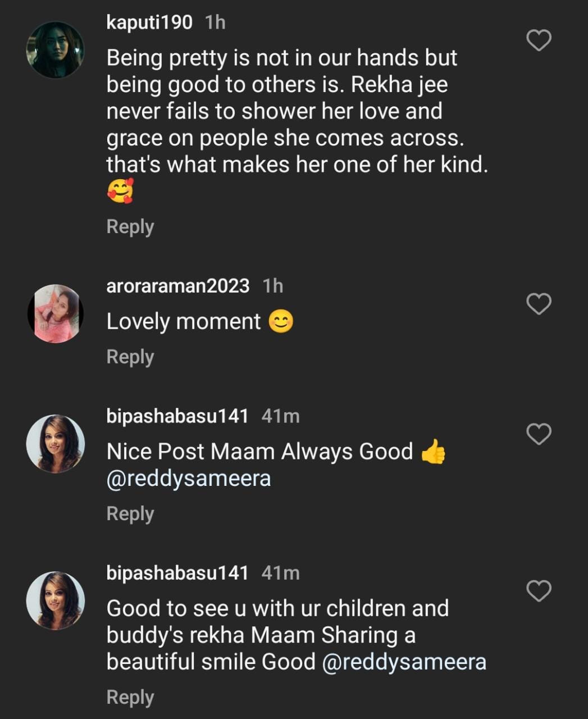Screen dimensions: 588x719
Task: Open the kaputi190 username link
Action: tap(149, 22)
